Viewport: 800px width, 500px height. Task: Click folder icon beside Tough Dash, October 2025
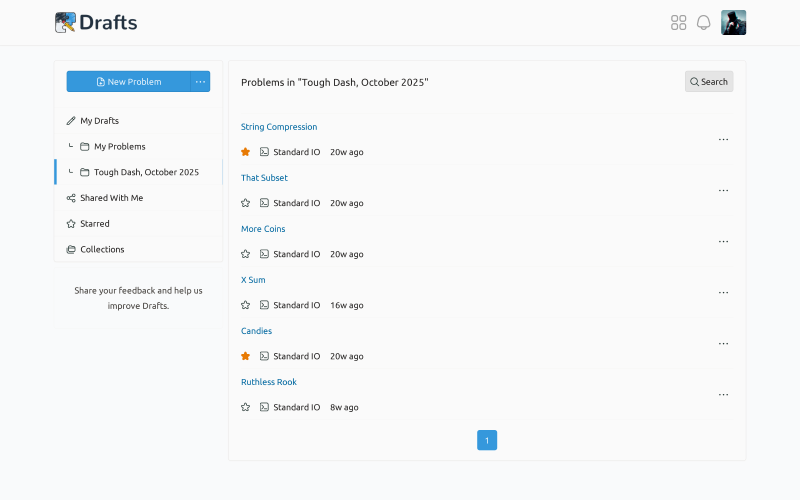[x=85, y=172]
